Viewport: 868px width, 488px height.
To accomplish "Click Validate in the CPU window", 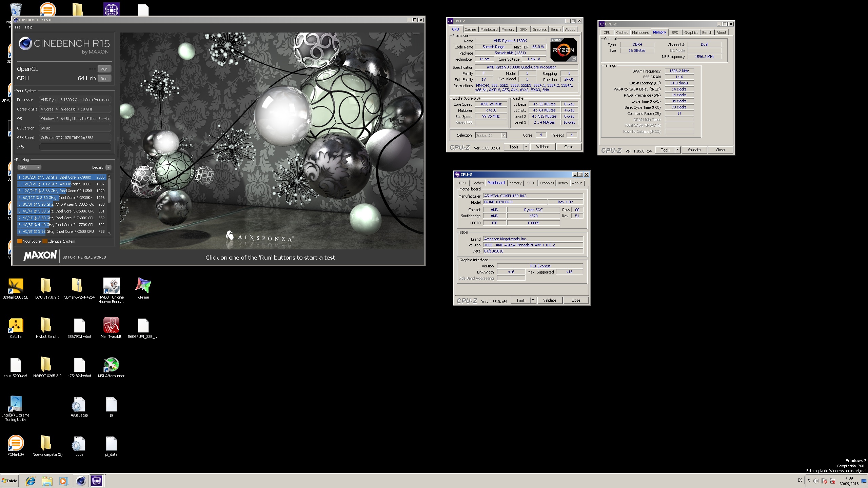I will [542, 147].
